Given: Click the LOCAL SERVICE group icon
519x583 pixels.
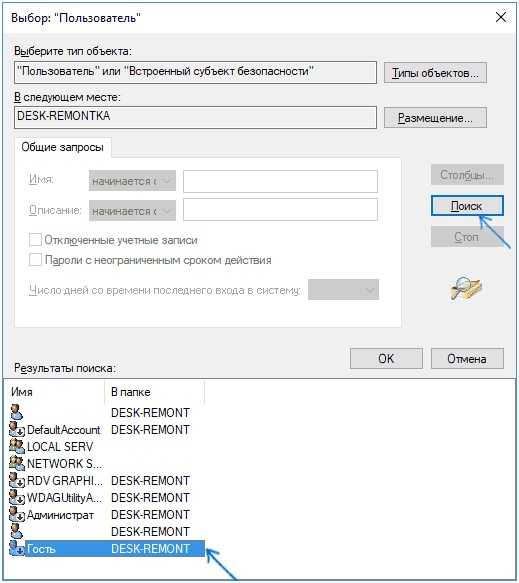Looking at the screenshot, I should tap(17, 446).
